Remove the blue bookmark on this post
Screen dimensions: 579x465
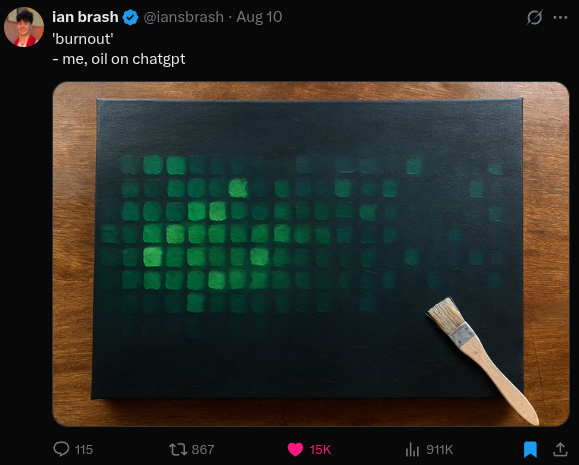(530, 449)
